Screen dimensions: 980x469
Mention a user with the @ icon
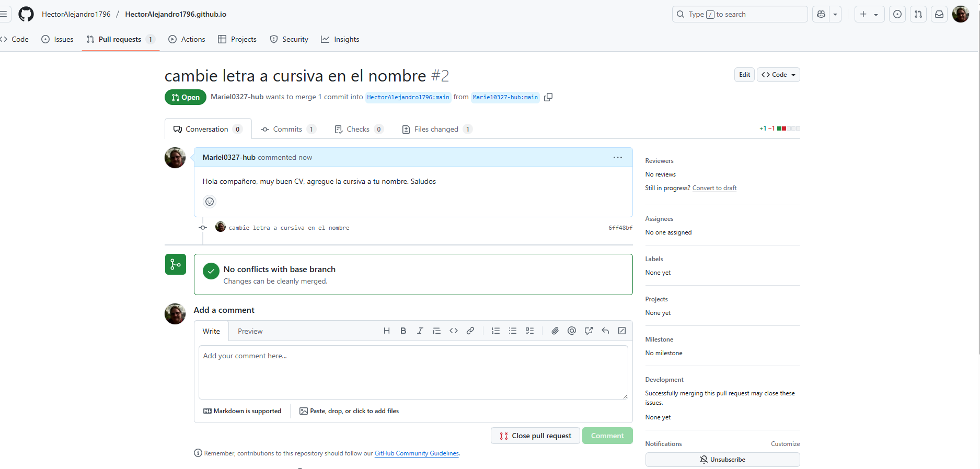click(x=572, y=331)
